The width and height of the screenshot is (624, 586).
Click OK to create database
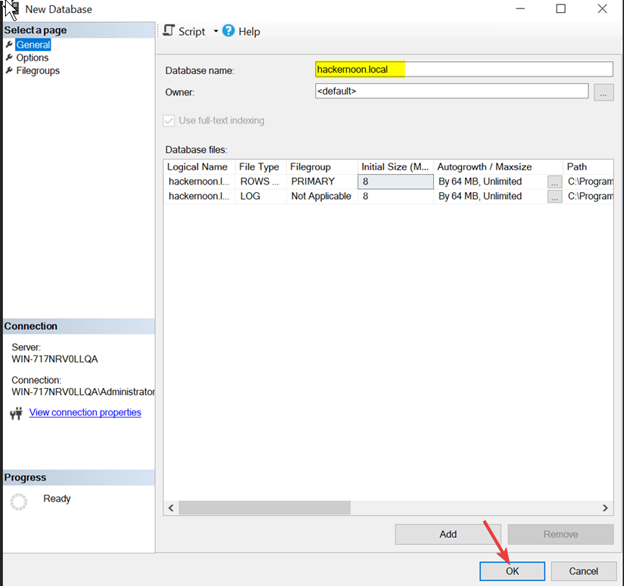[x=512, y=571]
